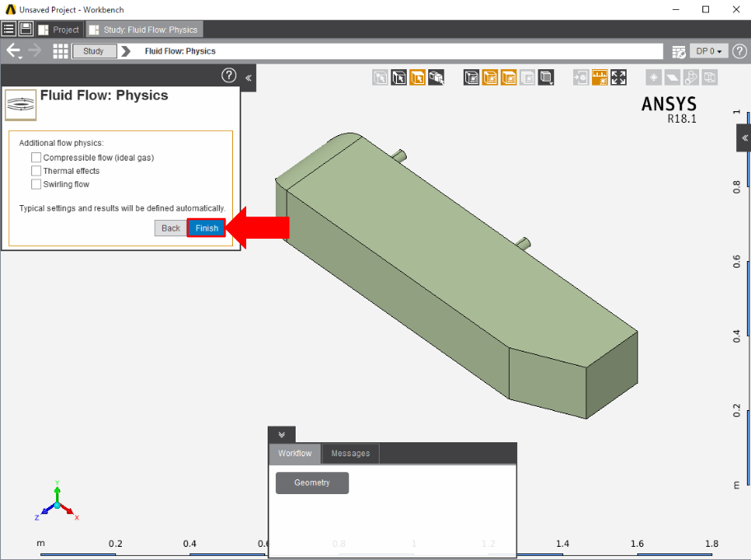Open the help icon in the navigation bar

pyautogui.click(x=739, y=51)
